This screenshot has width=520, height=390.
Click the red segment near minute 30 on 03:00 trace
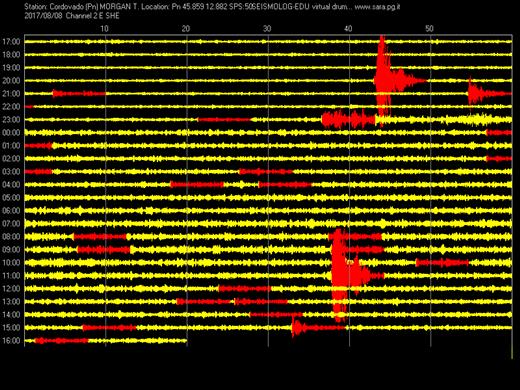266,172
